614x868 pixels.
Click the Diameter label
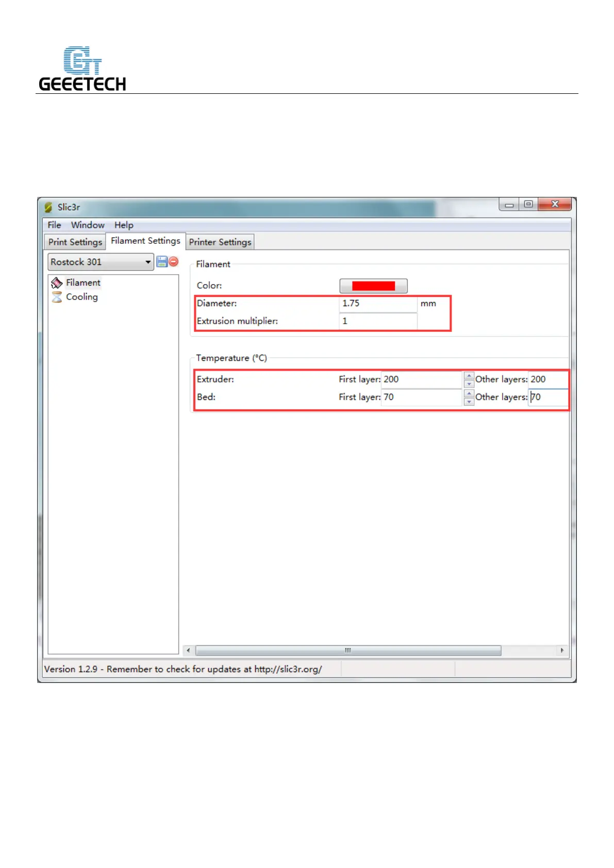[x=217, y=304]
